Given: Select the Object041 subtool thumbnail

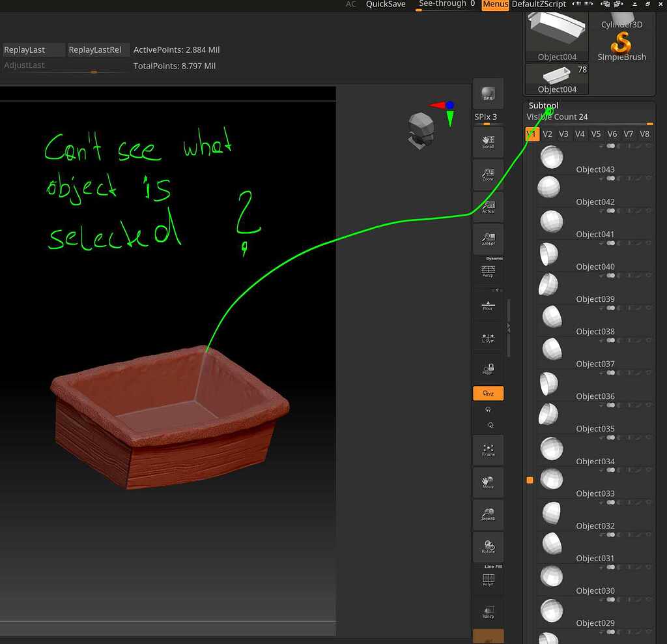Looking at the screenshot, I should pos(551,220).
